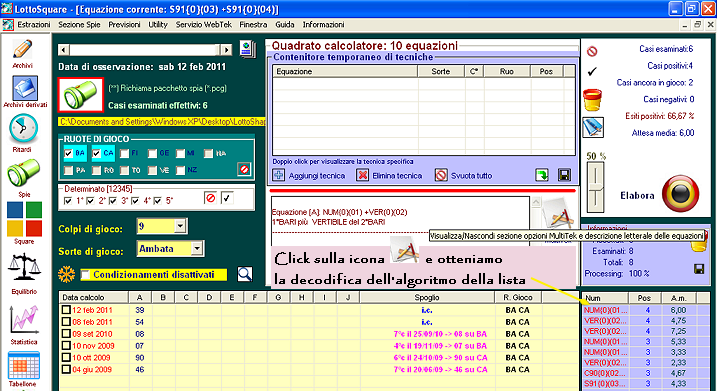Click the checkmark icon beside Casi positivi
The height and width of the screenshot is (391, 717).
coord(592,72)
